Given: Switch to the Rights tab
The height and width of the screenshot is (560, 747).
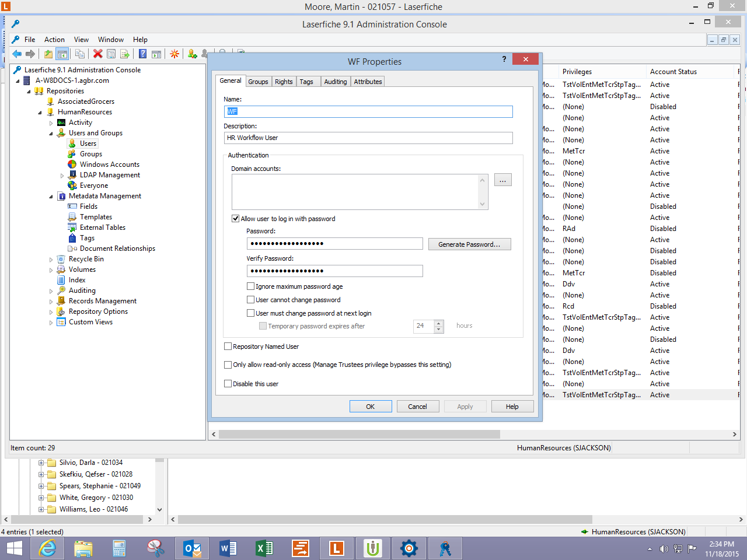Looking at the screenshot, I should 284,82.
